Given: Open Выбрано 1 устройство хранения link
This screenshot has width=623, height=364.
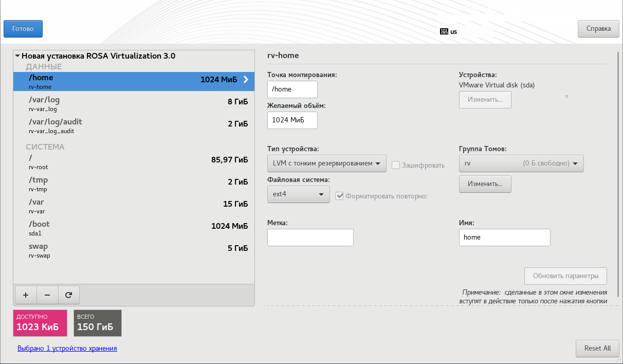Looking at the screenshot, I should [67, 348].
